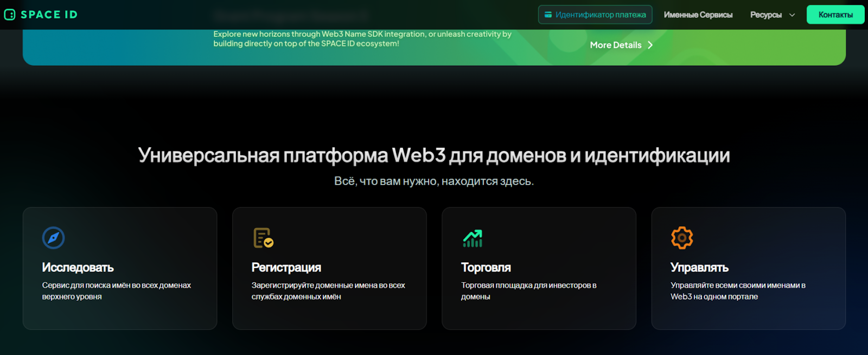Open the Исследовать card heading
Screen dimensions: 868x355
pyautogui.click(x=78, y=268)
